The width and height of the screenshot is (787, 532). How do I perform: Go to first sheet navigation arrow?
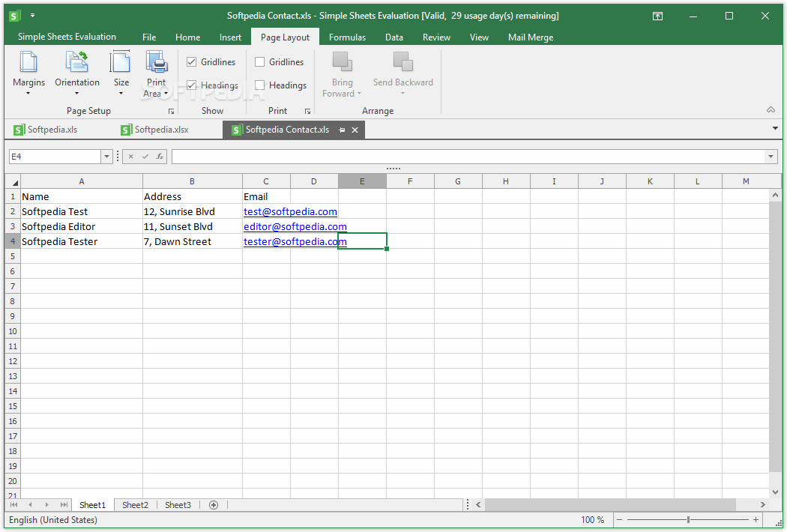click(x=14, y=505)
